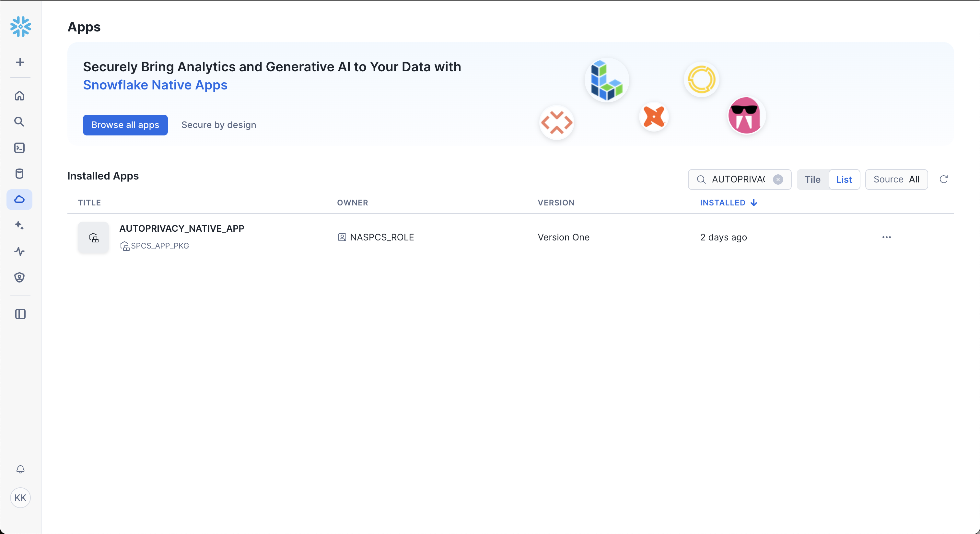Switch to Tile view
The height and width of the screenshot is (534, 980).
click(812, 180)
